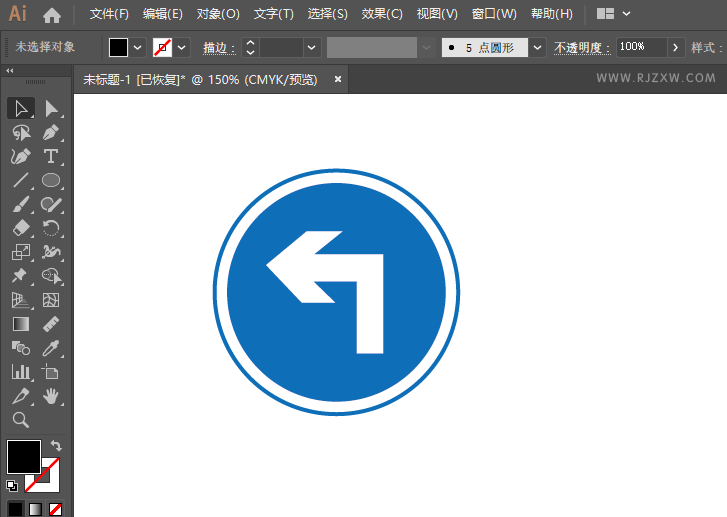727x517 pixels.
Task: Expand the control bar stroke color dropdown
Action: (x=182, y=47)
